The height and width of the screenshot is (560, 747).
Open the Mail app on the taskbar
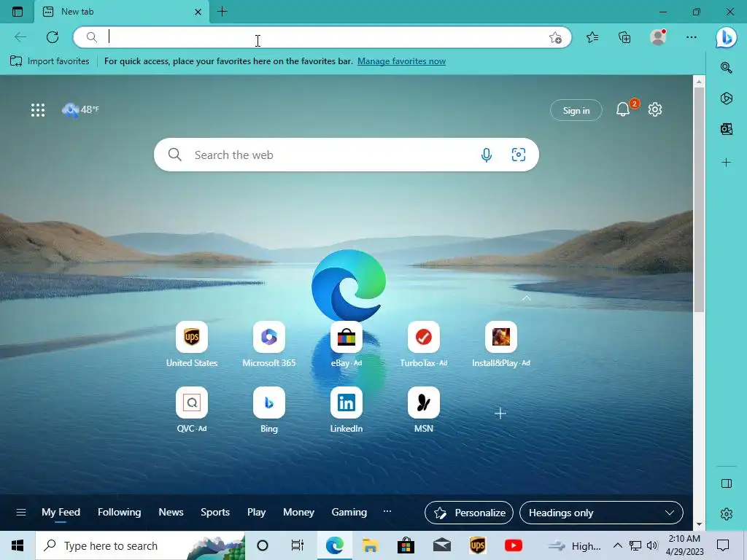[x=441, y=545]
